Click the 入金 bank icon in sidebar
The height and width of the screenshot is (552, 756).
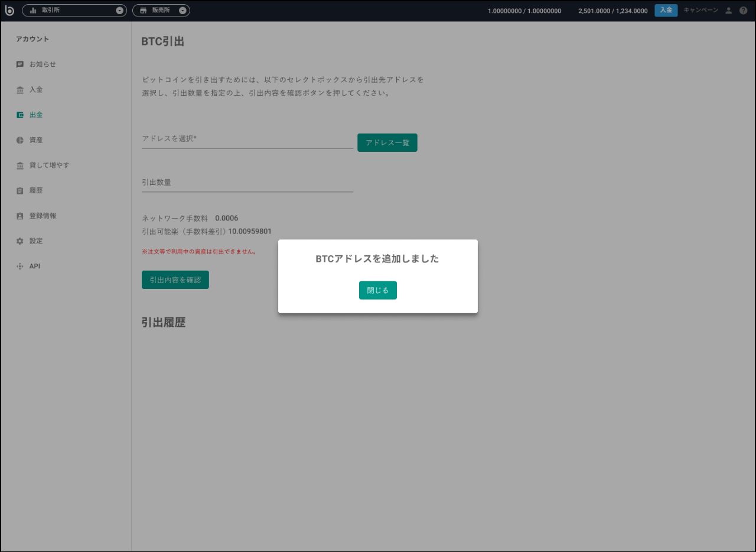tap(19, 89)
